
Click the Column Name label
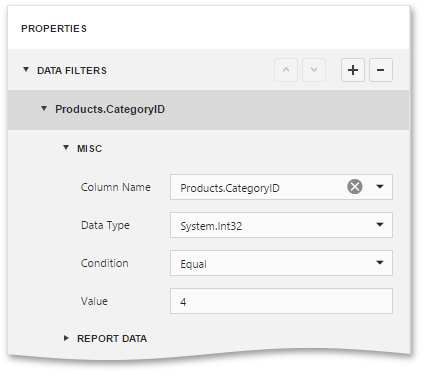116,187
